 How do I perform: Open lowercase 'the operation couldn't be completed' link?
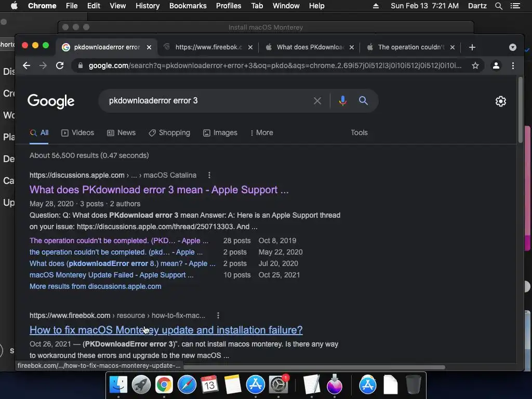click(x=116, y=252)
